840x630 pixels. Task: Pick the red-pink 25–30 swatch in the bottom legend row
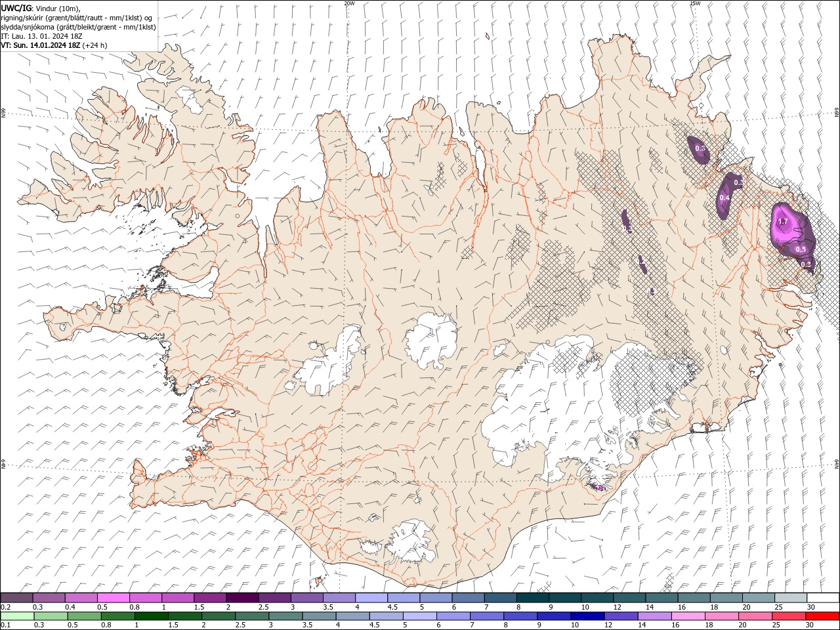[x=789, y=616]
